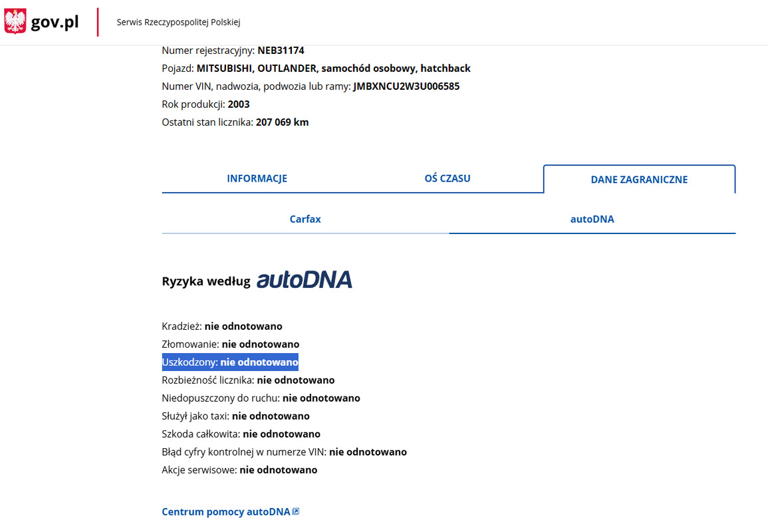This screenshot has width=768, height=532.
Task: Switch to the INFORMACJE tab
Action: click(x=257, y=178)
